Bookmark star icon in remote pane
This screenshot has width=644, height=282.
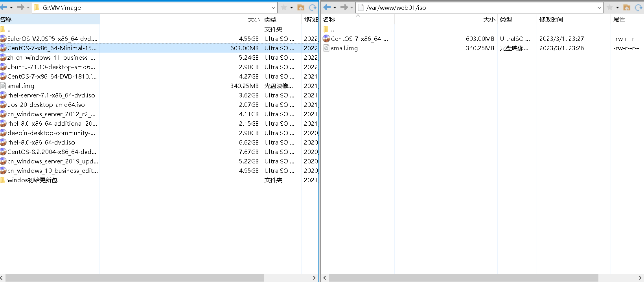point(610,7)
